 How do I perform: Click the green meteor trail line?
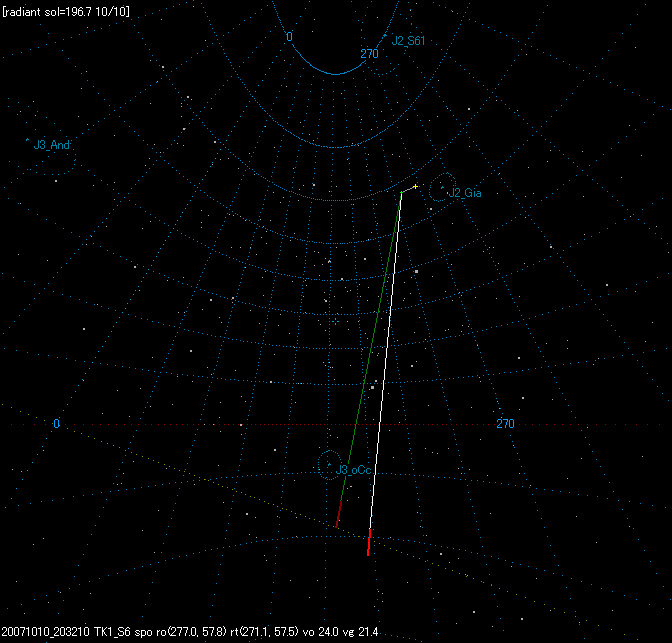click(371, 346)
